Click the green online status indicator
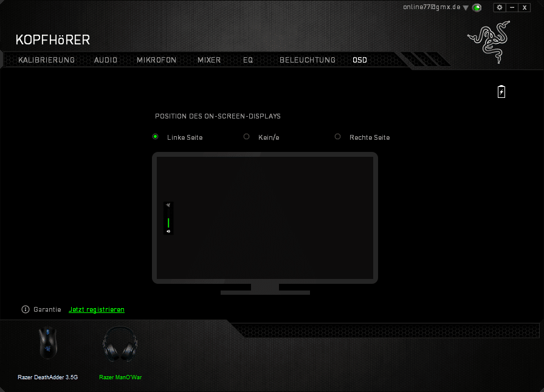 [x=477, y=8]
